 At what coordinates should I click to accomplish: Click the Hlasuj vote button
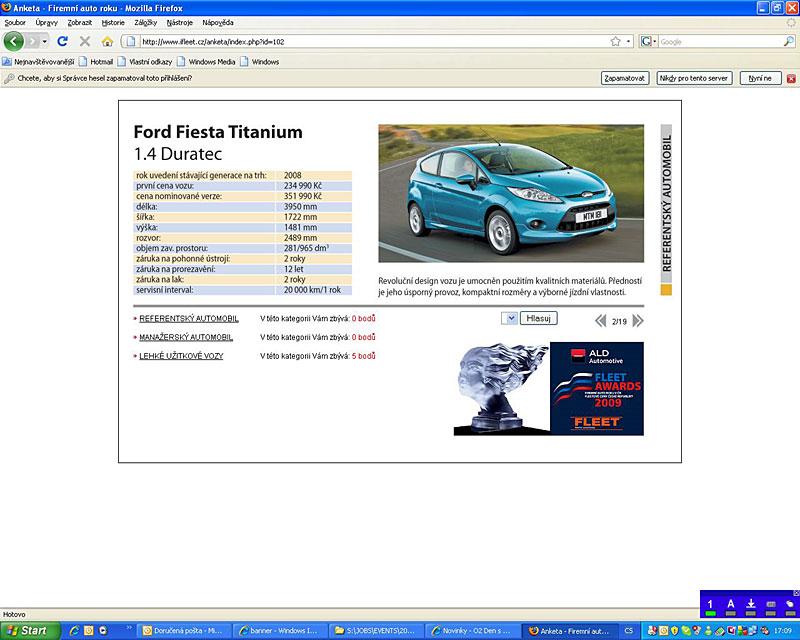point(538,318)
